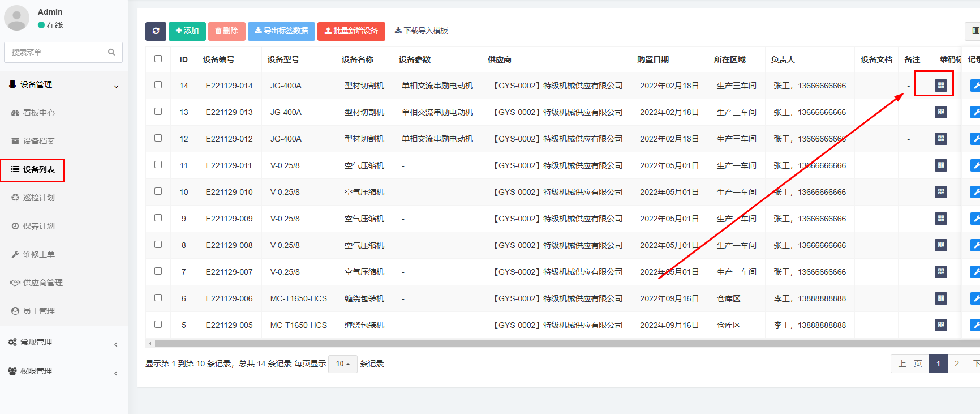The width and height of the screenshot is (980, 414).
Task: Open 看板中心 in the sidebar
Action: pos(39,113)
